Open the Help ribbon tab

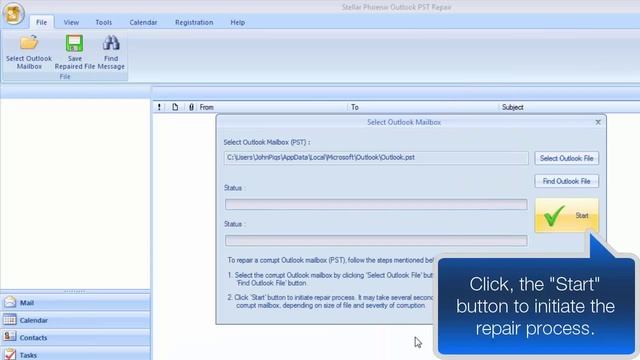click(238, 22)
